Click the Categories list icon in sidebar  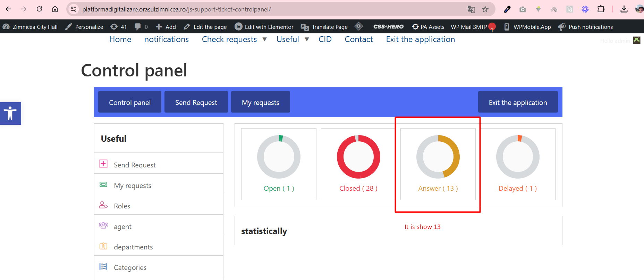tap(103, 266)
